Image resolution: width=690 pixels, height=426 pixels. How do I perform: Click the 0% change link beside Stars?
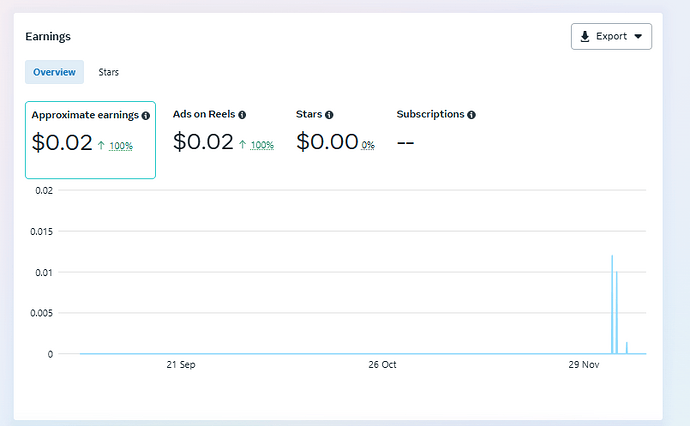coord(368,146)
